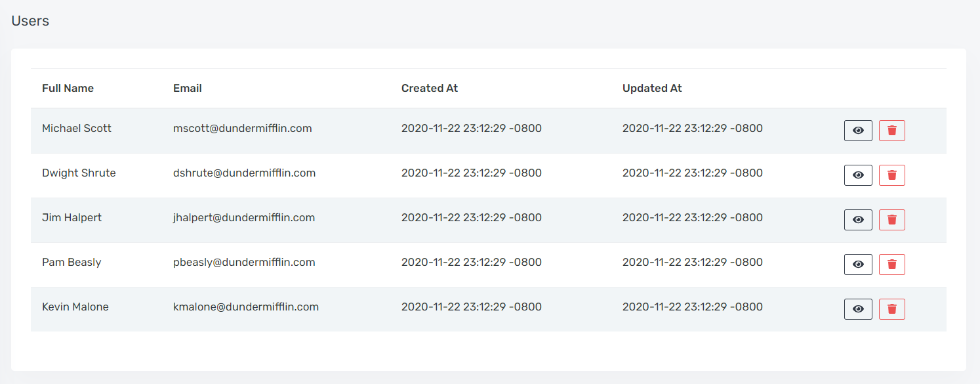Delete the Kevin Malone user
This screenshot has height=384, width=980.
point(892,309)
